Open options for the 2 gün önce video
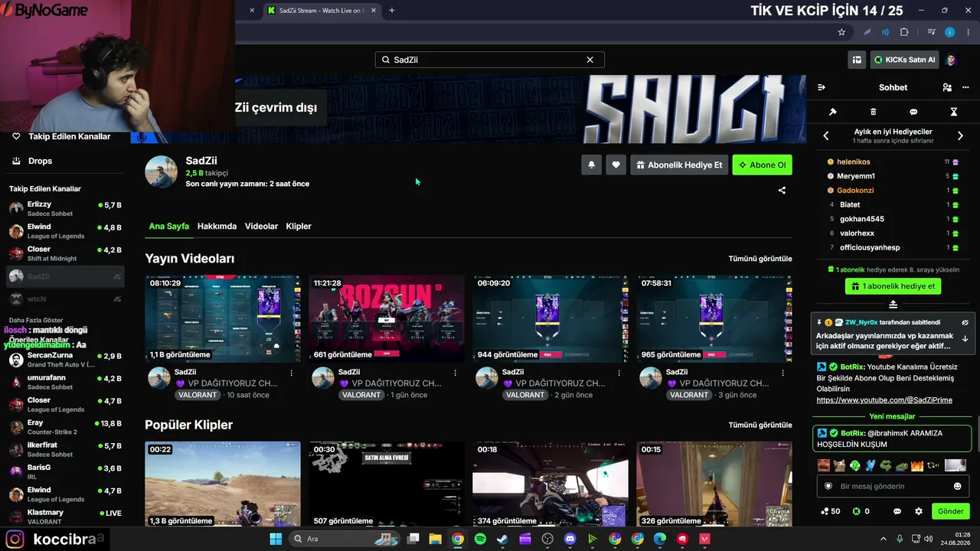Viewport: 980px width, 551px height. [619, 373]
